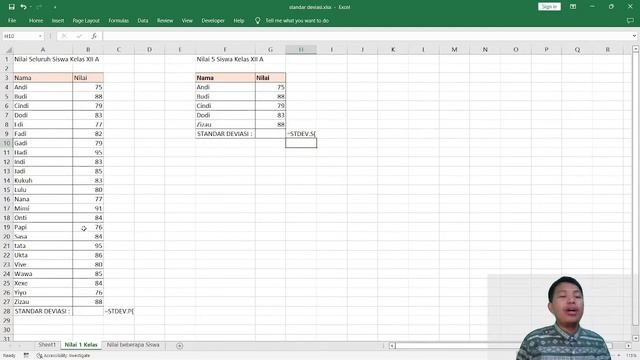Click the Cancel X icon in formula bar
Screen dimensions: 640x360
click(64, 36)
